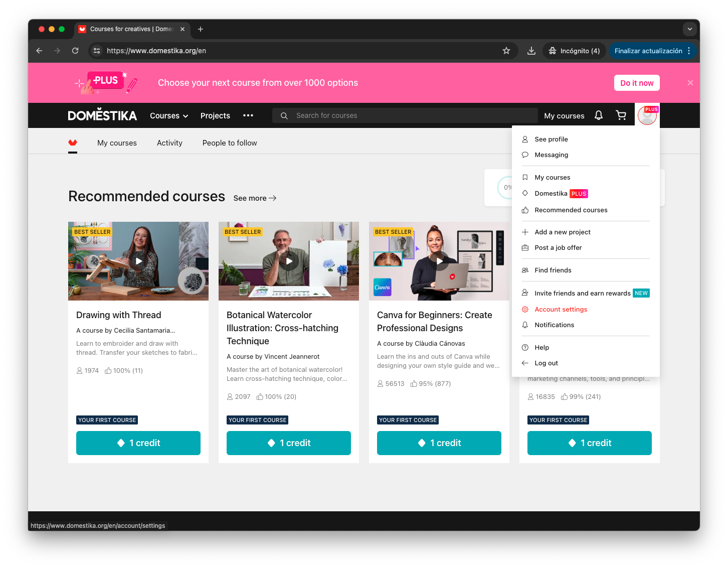Open the notifications bell icon
This screenshot has height=568, width=728.
tap(599, 115)
